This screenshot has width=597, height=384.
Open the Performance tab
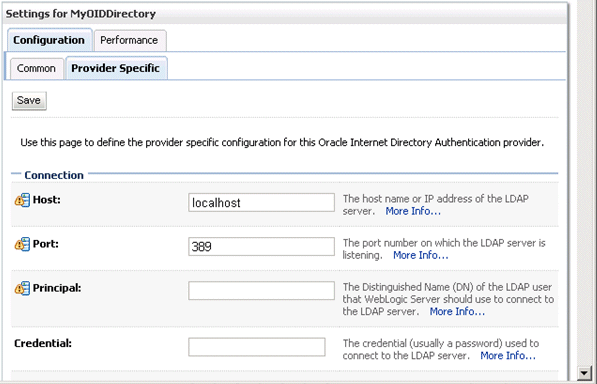pos(129,40)
